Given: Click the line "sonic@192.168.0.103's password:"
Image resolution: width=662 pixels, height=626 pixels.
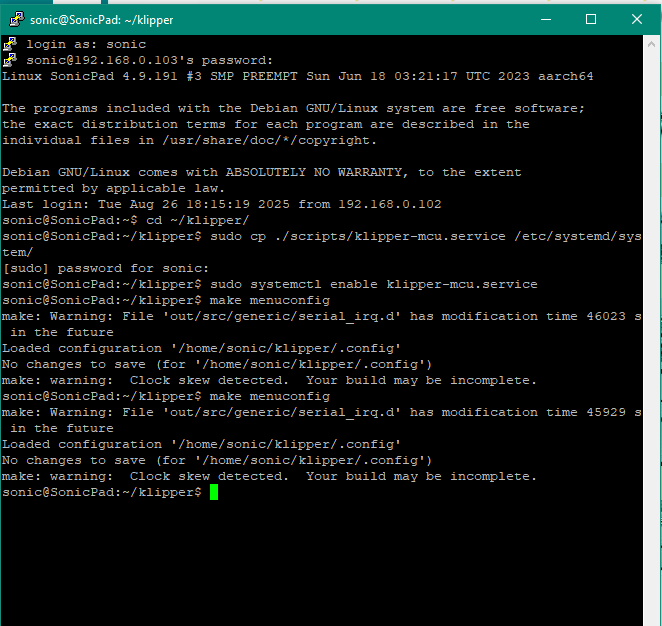Looking at the screenshot, I should coord(149,60).
